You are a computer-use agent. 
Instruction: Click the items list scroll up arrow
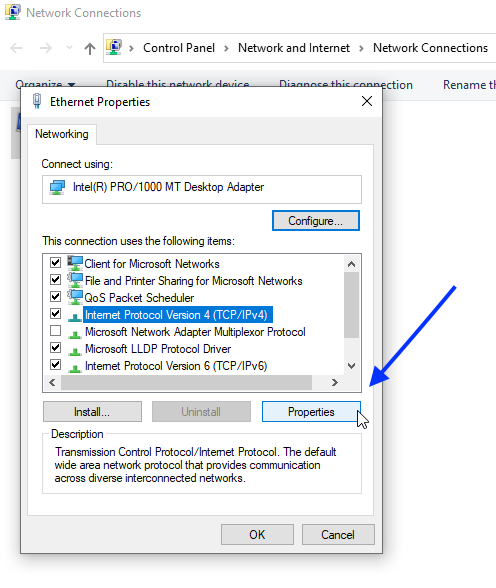point(351,264)
